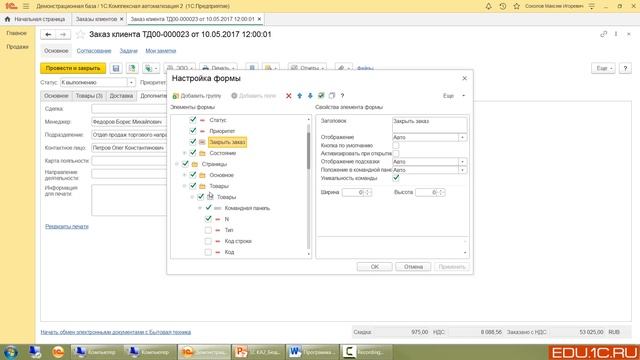Open the Задачи tab link

coord(129,51)
